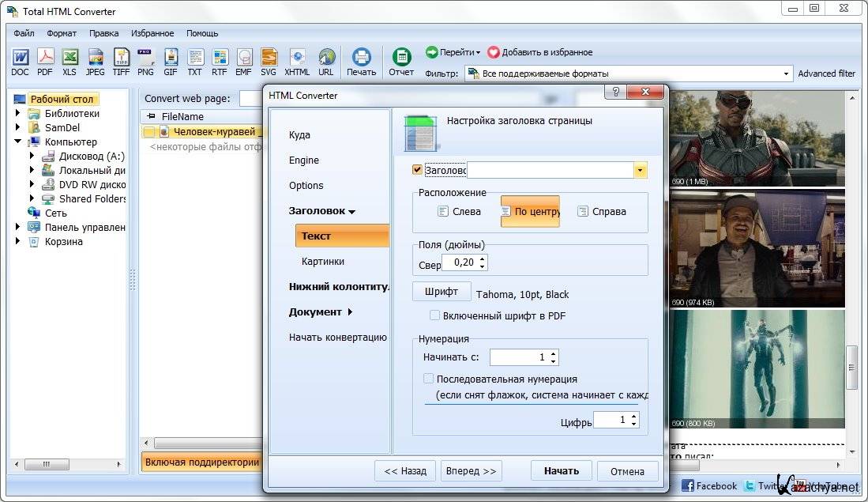Select the Слева alignment option

click(x=459, y=211)
